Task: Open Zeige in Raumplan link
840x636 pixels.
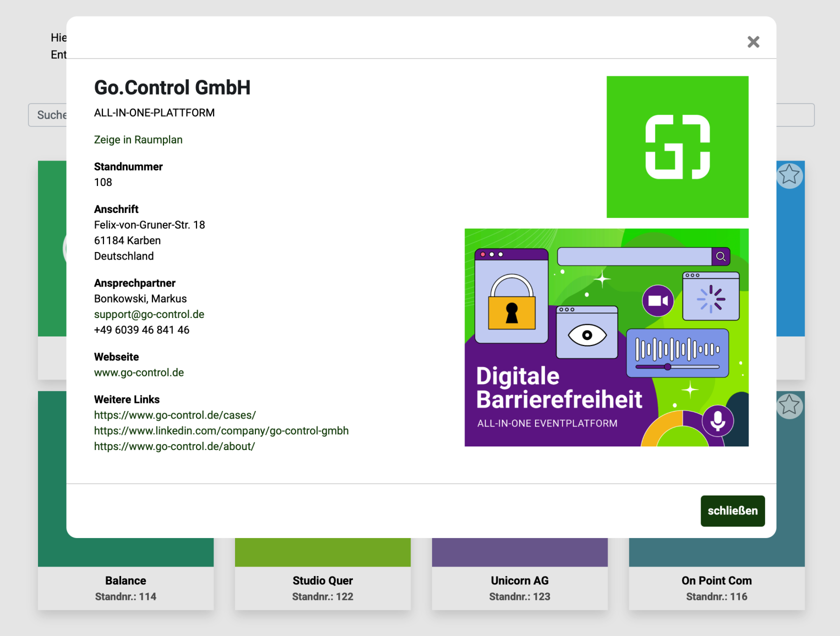Action: [x=138, y=139]
